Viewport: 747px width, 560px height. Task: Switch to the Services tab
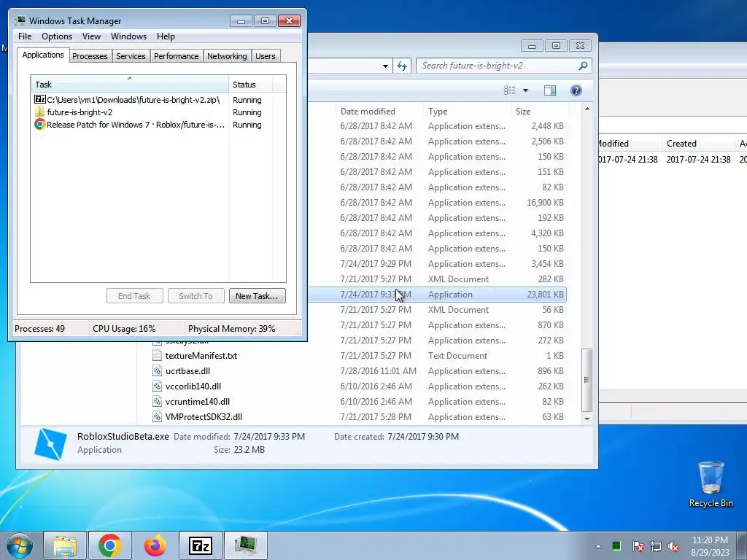131,56
